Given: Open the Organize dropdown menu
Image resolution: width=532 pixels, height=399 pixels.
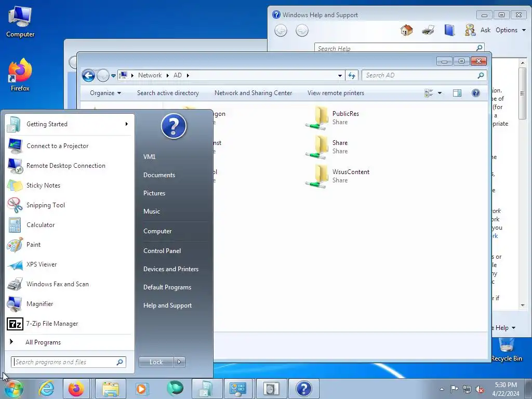Looking at the screenshot, I should [x=105, y=93].
